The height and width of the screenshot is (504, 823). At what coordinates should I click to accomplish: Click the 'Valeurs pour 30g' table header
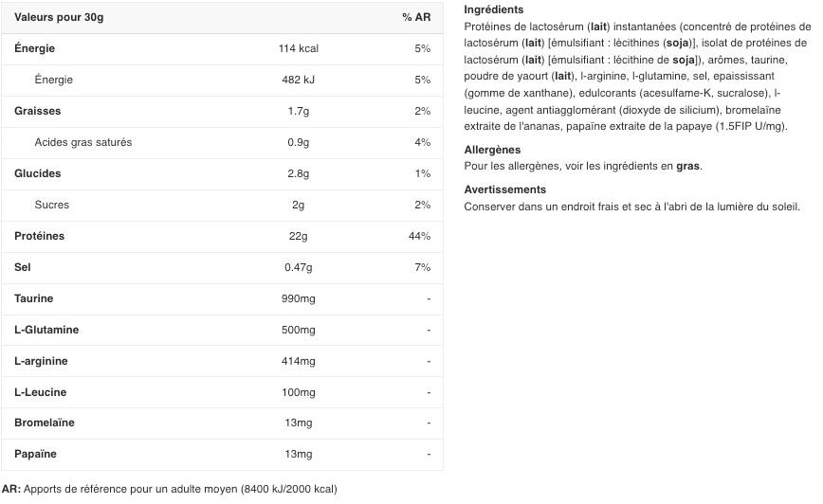(59, 17)
